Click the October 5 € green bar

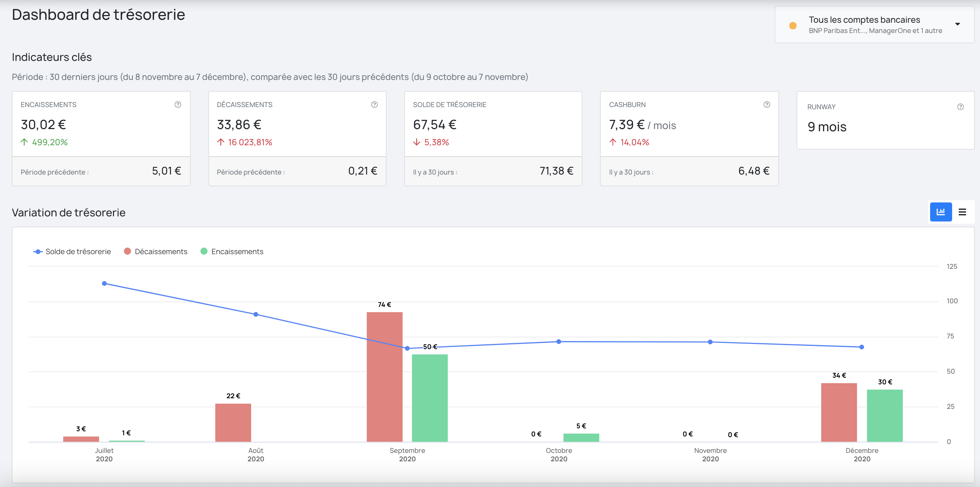click(581, 437)
